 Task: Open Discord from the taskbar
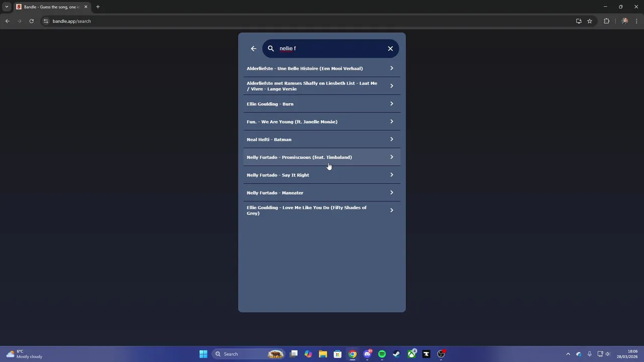pyautogui.click(x=367, y=354)
